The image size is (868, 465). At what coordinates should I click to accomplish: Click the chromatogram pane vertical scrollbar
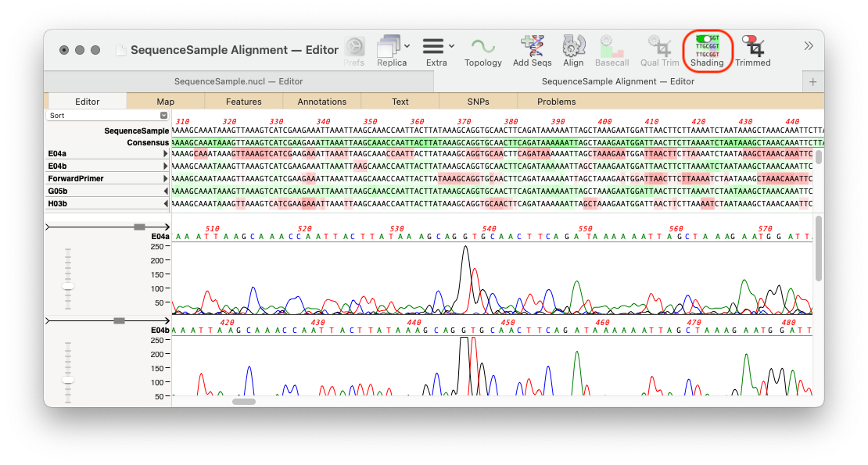(x=819, y=249)
